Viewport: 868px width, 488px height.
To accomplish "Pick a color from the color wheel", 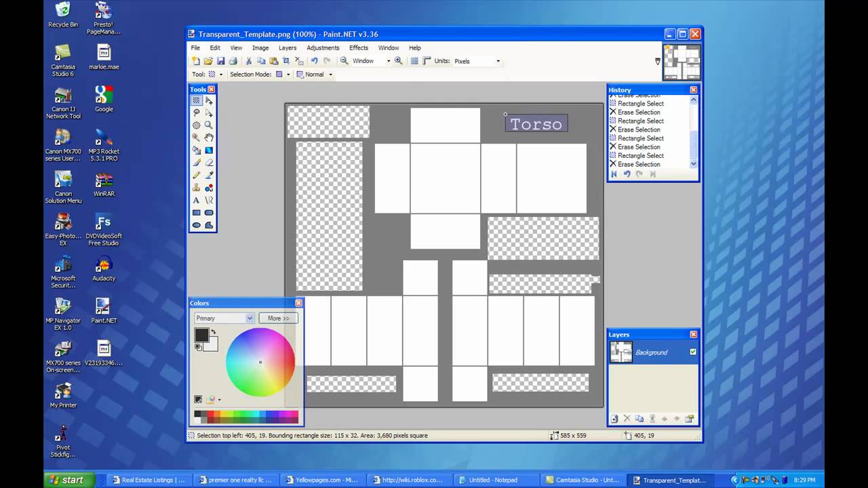I will [260, 362].
